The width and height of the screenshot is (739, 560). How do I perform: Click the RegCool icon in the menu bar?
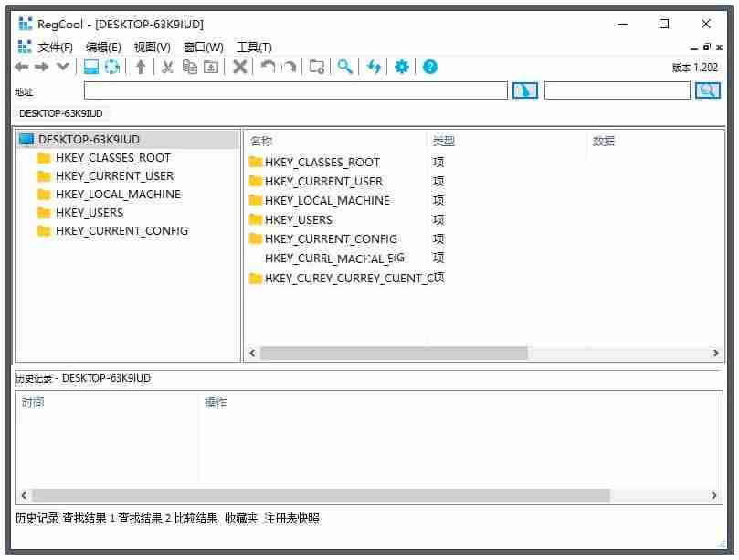click(x=25, y=48)
